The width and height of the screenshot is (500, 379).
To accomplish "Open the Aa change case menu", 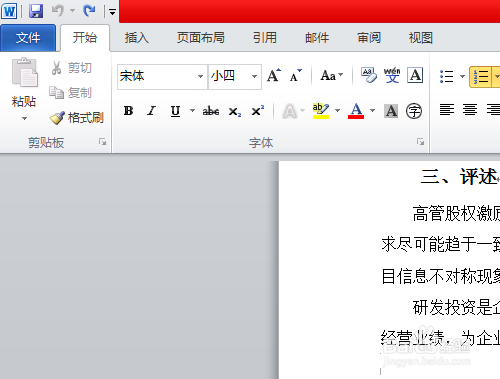I will 331,75.
